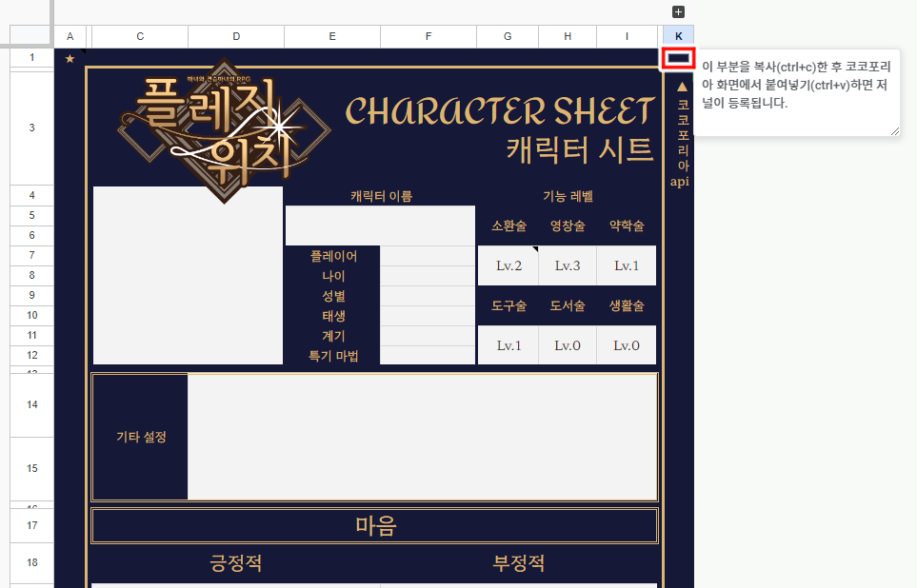Click the vertical 코코포리아 api label
Screen dimensions: 917x588
tap(680, 144)
